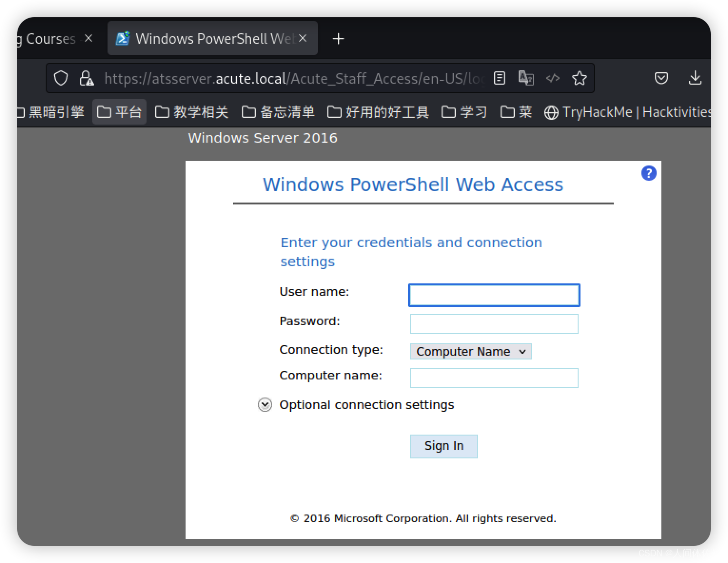
Task: Open the tracking protection shield icon
Action: tap(61, 78)
